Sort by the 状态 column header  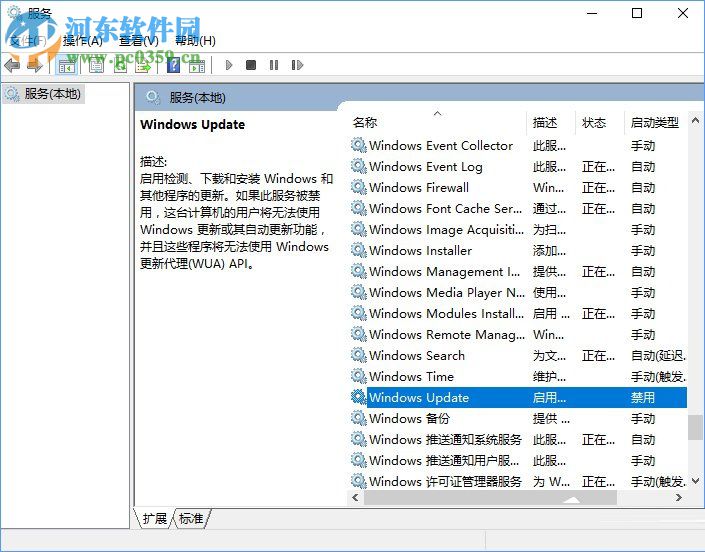click(594, 122)
